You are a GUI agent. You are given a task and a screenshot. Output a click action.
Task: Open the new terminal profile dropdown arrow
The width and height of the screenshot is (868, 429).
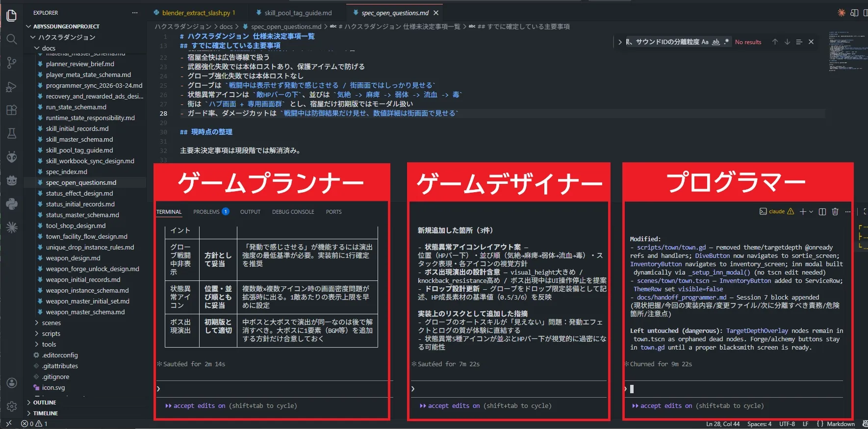pos(811,212)
